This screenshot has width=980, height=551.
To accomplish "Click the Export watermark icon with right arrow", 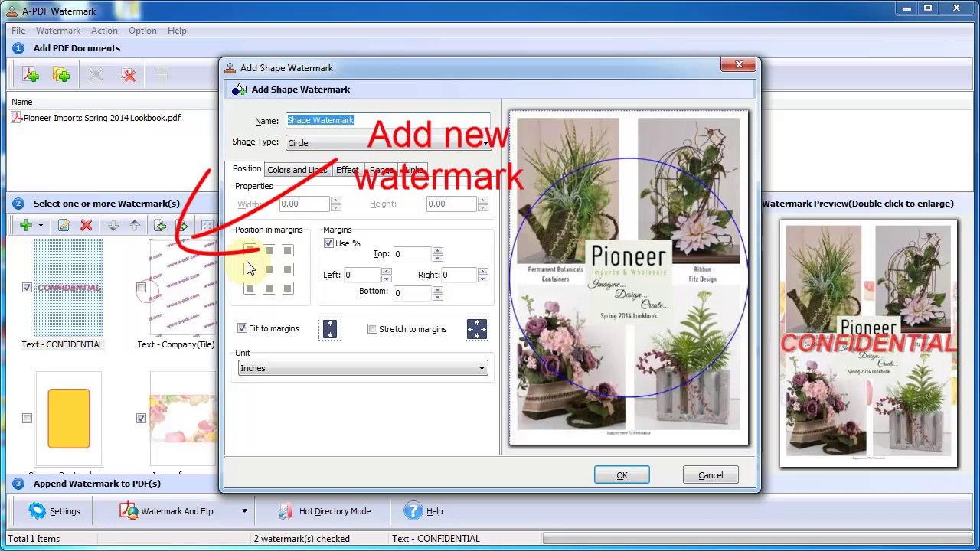I will coord(182,225).
